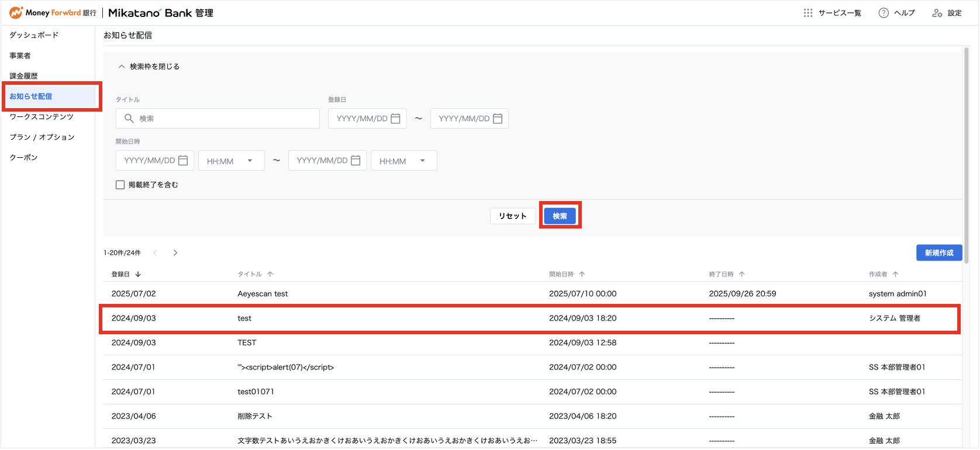Open the 削除テスト row
Screen dimensions: 980x450
click(x=532, y=417)
